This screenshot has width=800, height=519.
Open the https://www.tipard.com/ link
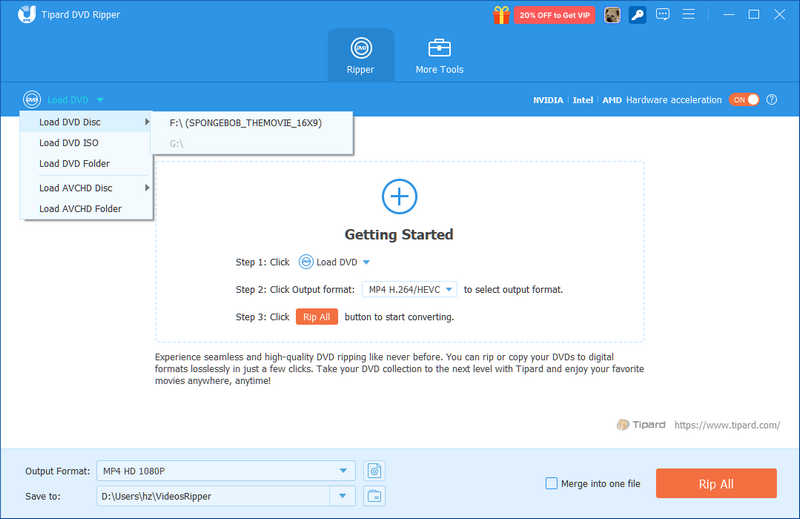(727, 425)
